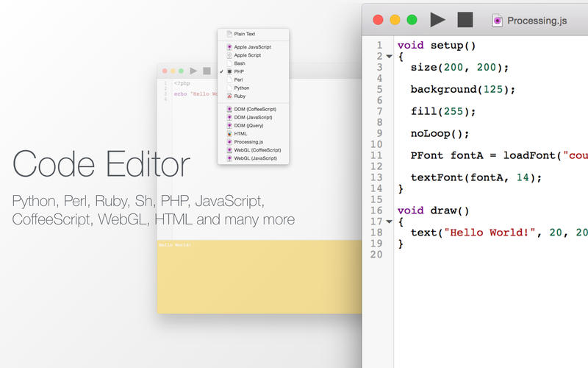Select Apple Script in the language menu
The height and width of the screenshot is (368, 588).
[x=253, y=55]
